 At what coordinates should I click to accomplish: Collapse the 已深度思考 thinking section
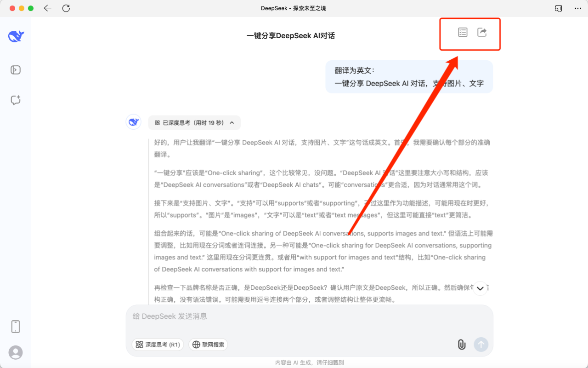coord(194,123)
